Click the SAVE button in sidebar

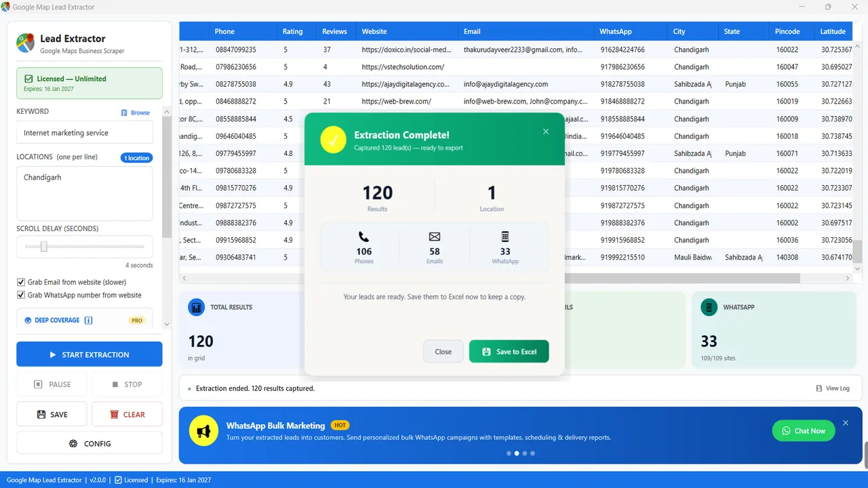52,414
